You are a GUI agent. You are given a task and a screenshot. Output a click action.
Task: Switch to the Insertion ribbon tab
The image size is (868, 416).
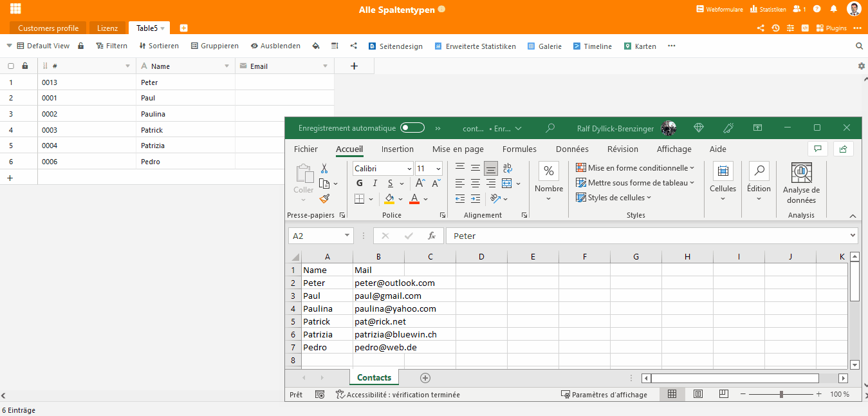click(x=397, y=149)
